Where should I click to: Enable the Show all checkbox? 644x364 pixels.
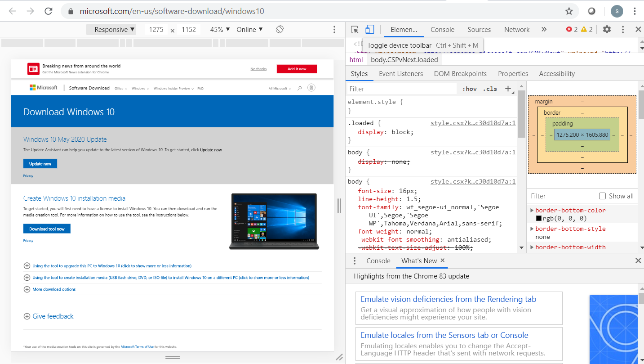(603, 196)
